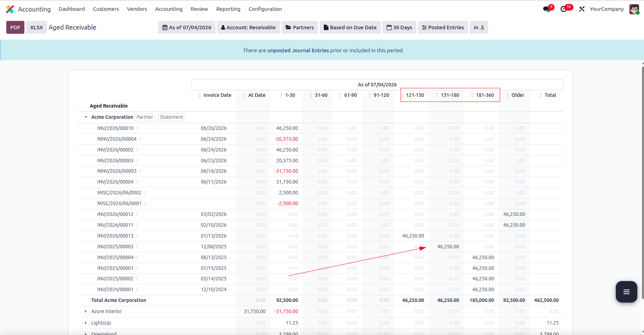The width and height of the screenshot is (644, 335).
Task: Open options menu for INV/2025/00002
Action: coord(137,279)
